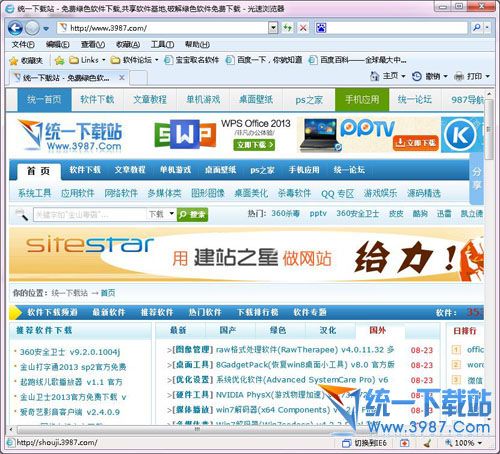The width and height of the screenshot is (500, 454).
Task: Click the sitestar 建站之星 banner ad
Action: pos(247,255)
